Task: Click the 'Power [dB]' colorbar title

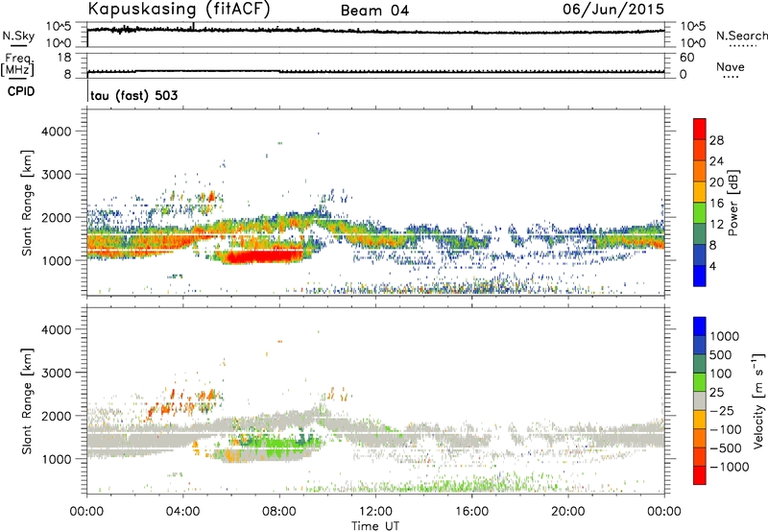Action: (733, 204)
